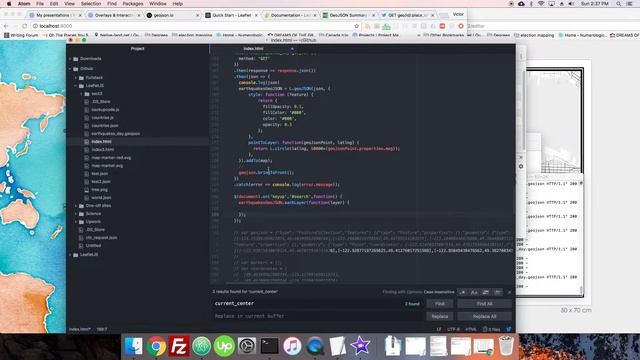Open the File menu
The height and width of the screenshot is (360, 640).
click(40, 4)
